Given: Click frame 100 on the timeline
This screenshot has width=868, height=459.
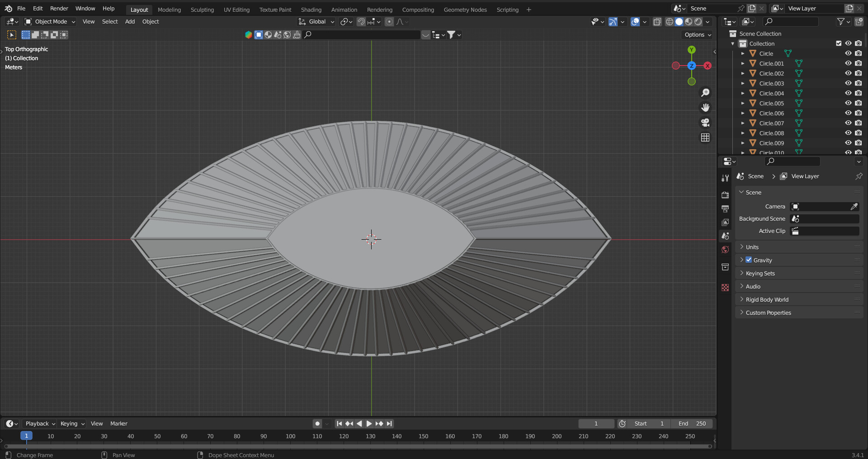Looking at the screenshot, I should click(x=290, y=436).
